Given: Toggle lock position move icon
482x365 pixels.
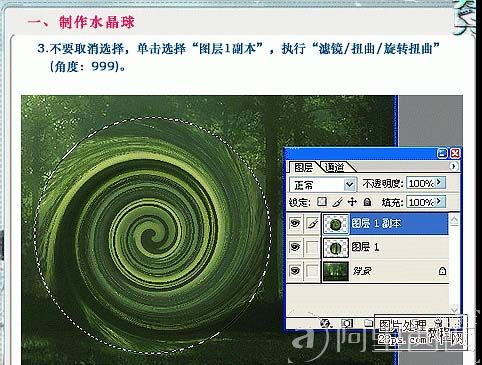Looking at the screenshot, I should [x=352, y=202].
